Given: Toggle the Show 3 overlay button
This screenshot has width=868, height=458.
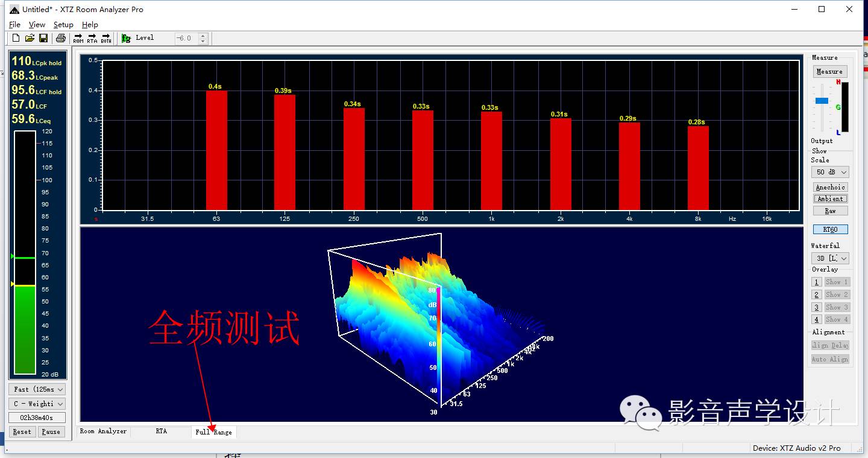Looking at the screenshot, I should tap(837, 307).
